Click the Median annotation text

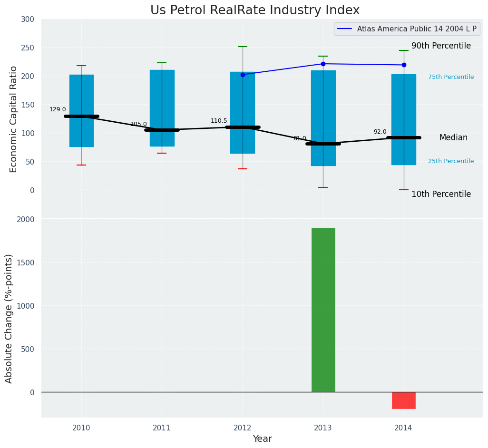point(453,137)
